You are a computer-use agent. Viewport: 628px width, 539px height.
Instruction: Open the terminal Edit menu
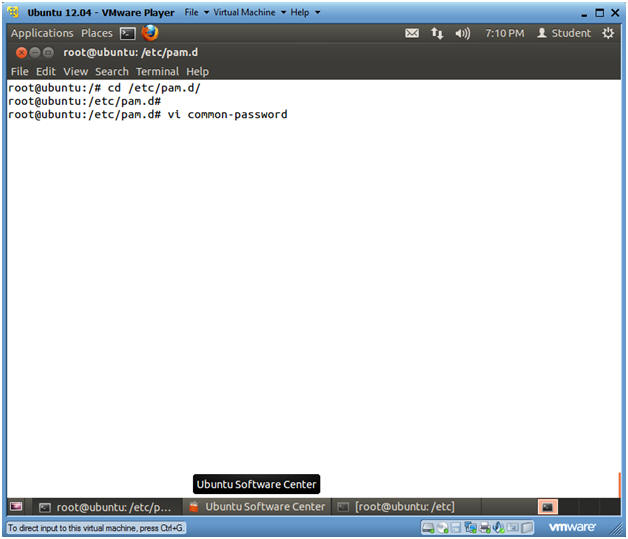pos(46,72)
